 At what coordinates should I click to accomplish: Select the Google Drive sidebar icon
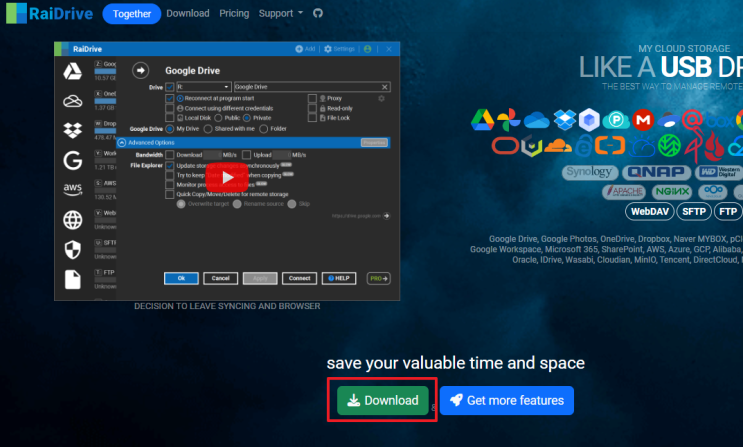click(x=72, y=71)
